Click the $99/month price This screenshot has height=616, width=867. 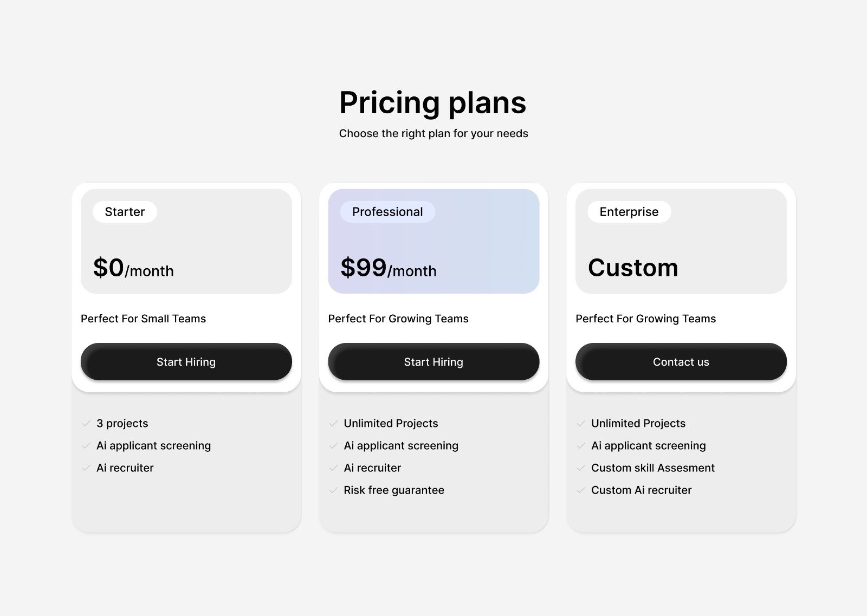pos(388,268)
